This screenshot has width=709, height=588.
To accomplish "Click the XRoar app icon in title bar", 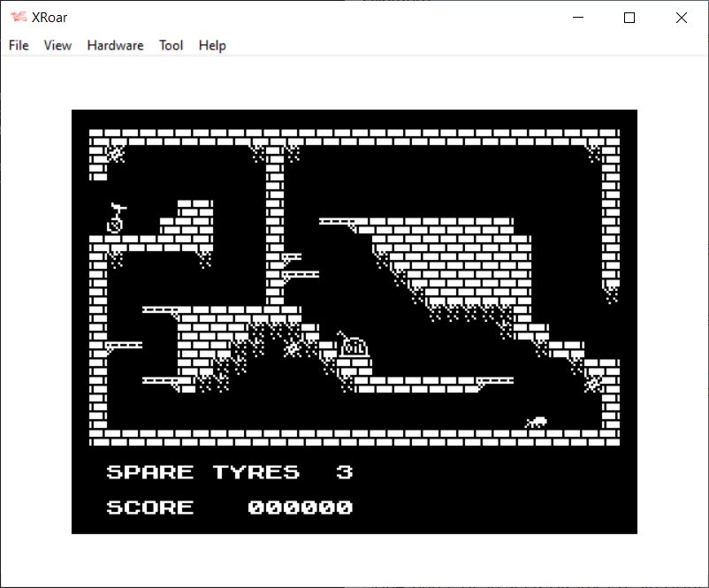I will pos(19,18).
